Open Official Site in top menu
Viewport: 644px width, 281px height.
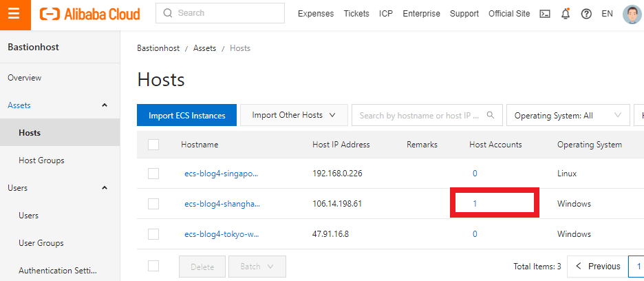pyautogui.click(x=509, y=14)
